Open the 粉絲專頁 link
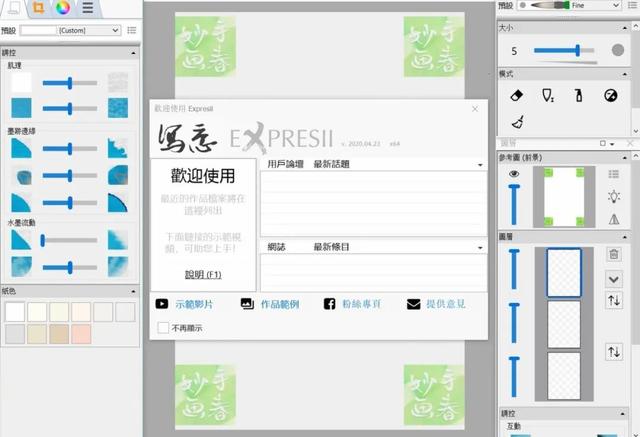The width and height of the screenshot is (640, 437). [362, 304]
